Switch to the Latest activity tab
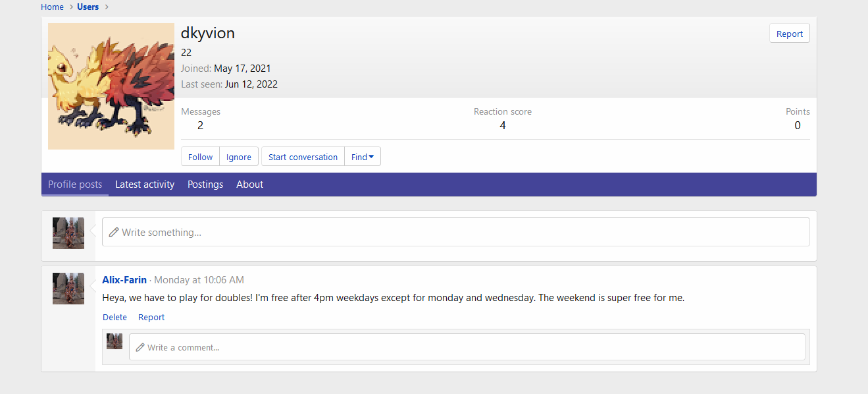868x394 pixels. (x=145, y=184)
